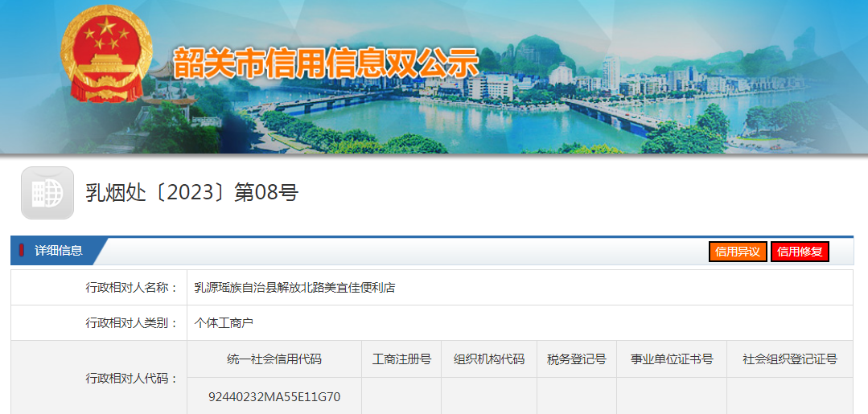Click the site title 韶关市信用信息双公示
This screenshot has height=414, width=868.
[326, 64]
